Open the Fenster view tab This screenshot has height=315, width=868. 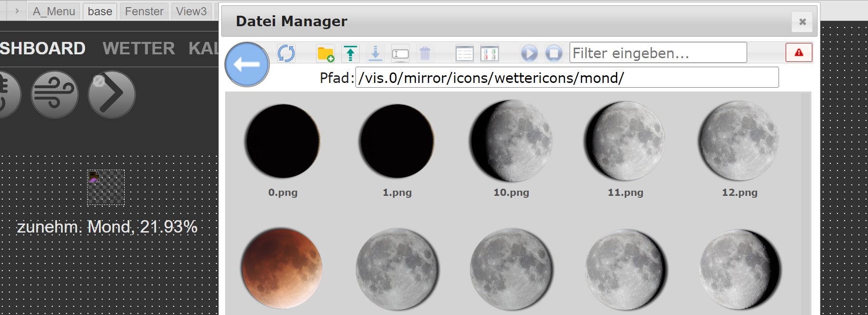coord(144,11)
